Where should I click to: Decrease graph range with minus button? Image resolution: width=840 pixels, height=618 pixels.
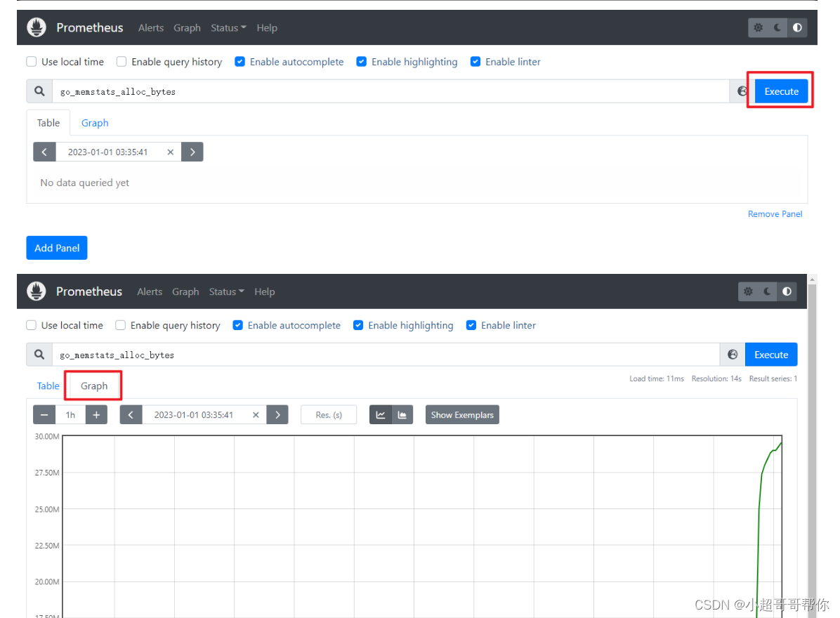44,415
